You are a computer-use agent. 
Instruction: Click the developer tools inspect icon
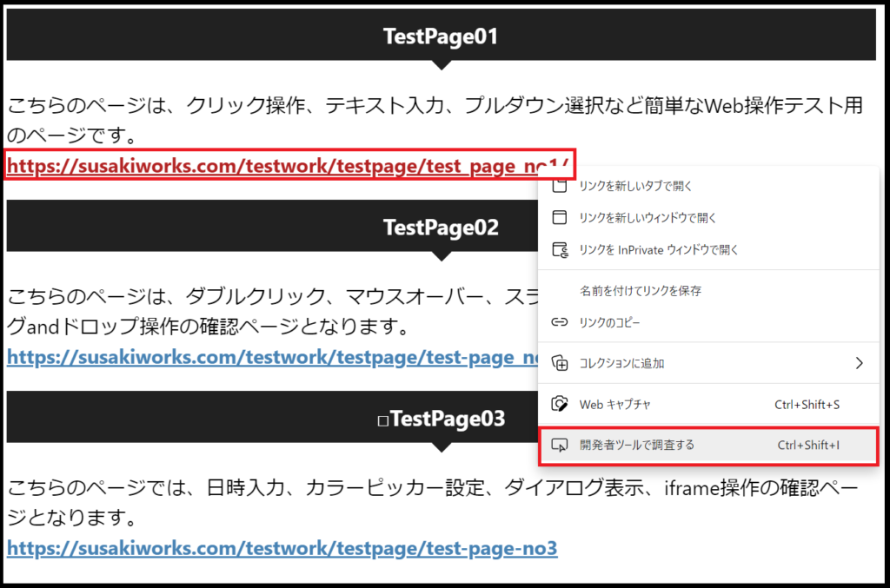click(560, 445)
